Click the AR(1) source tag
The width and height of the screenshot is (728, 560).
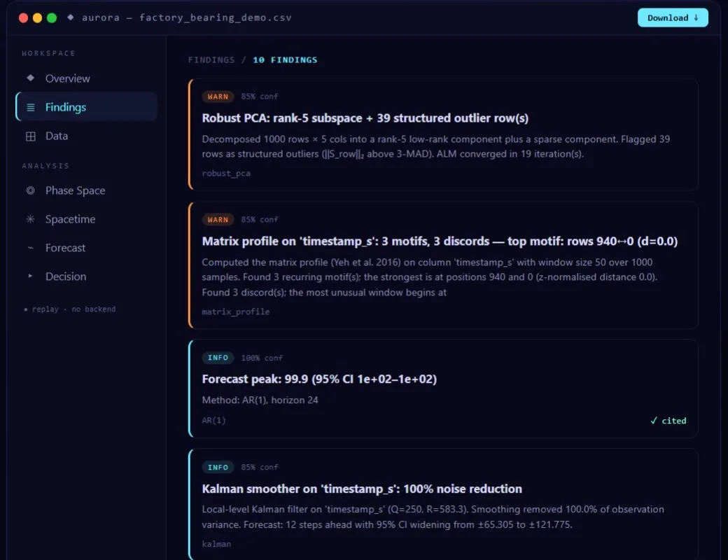[x=213, y=420]
